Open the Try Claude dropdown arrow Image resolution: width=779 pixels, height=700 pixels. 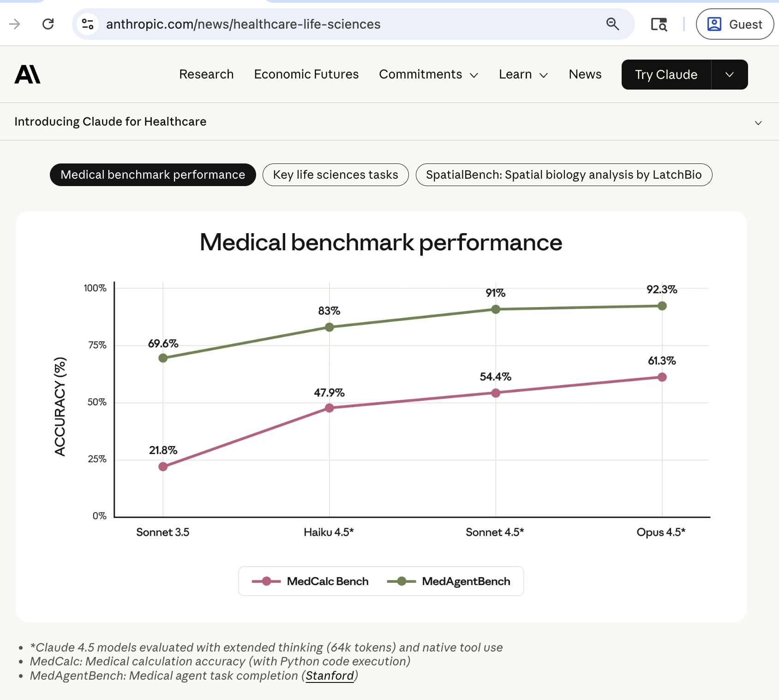(x=729, y=74)
